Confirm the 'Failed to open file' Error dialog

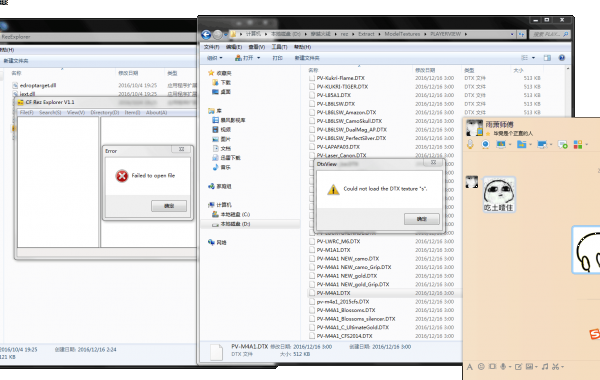pos(169,206)
